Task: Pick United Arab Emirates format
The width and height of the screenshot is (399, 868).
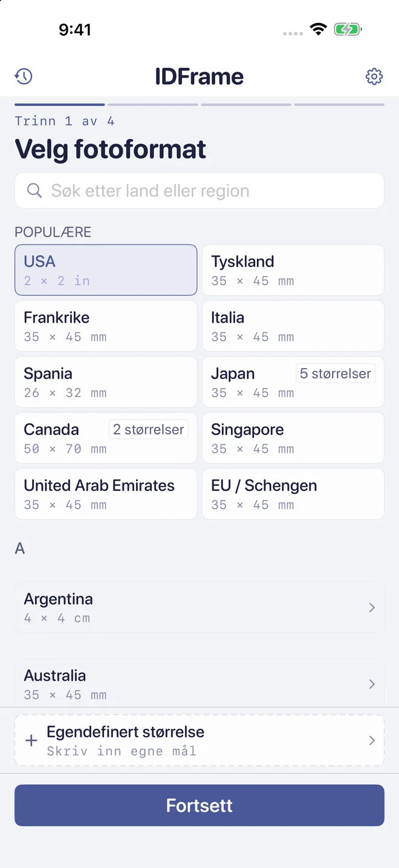Action: coord(106,494)
